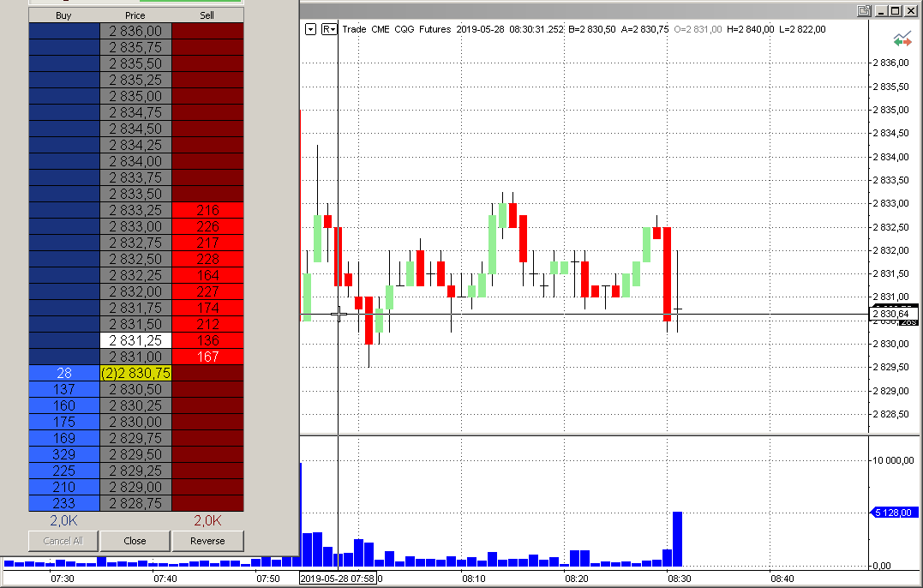The width and height of the screenshot is (923, 588).
Task: Click sell quantity 228 at 2 832,50
Action: pos(207,259)
